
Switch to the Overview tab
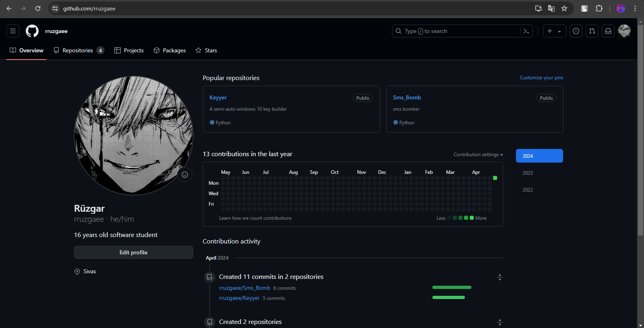[x=27, y=50]
